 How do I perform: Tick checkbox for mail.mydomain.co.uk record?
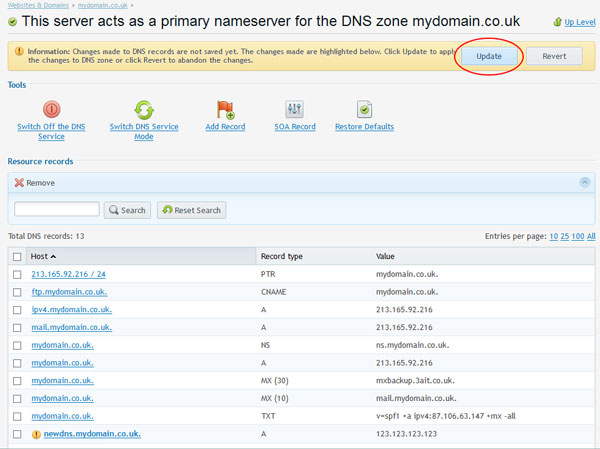pyautogui.click(x=17, y=328)
